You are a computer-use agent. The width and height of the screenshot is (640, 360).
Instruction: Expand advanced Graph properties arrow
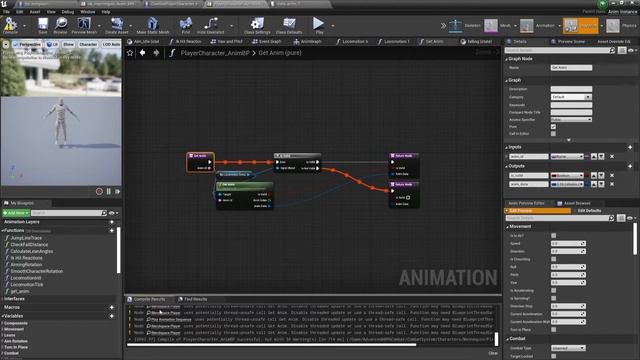point(569,140)
